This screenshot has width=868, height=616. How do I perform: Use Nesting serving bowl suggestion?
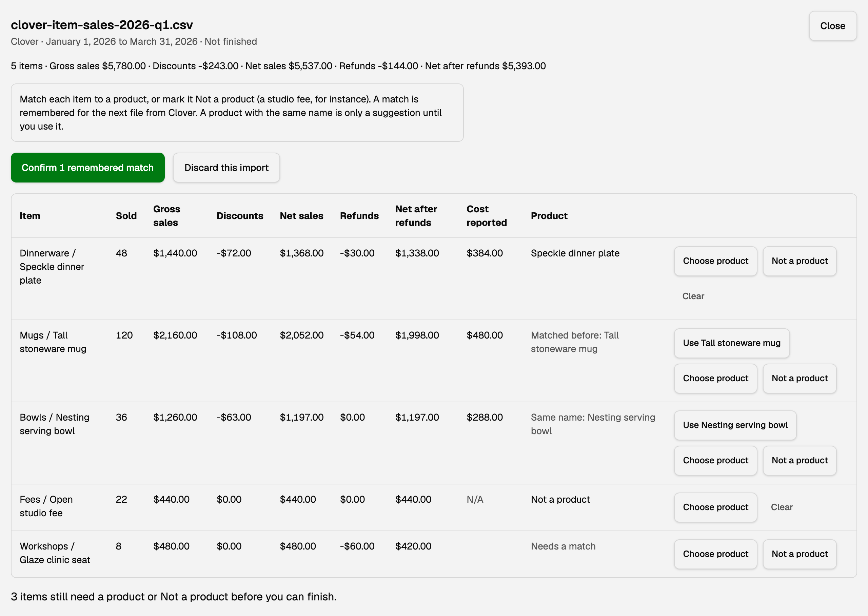pyautogui.click(x=735, y=425)
